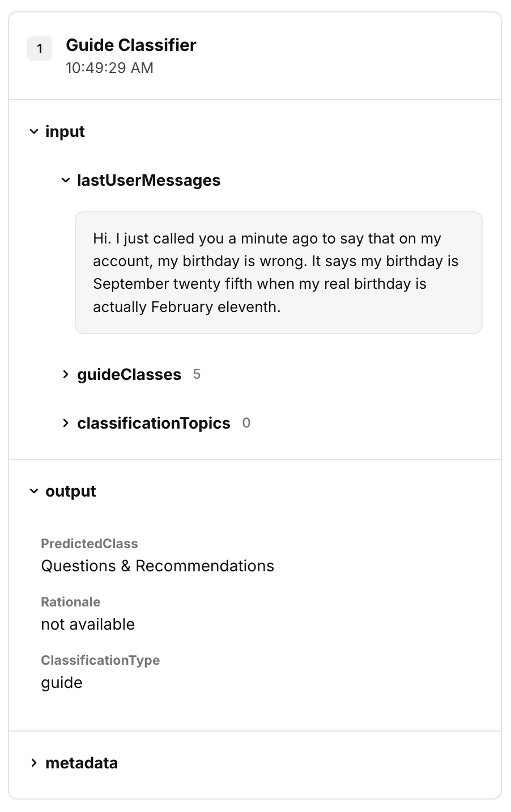Click the output section label
Viewport: 511px width, 812px height.
click(71, 492)
